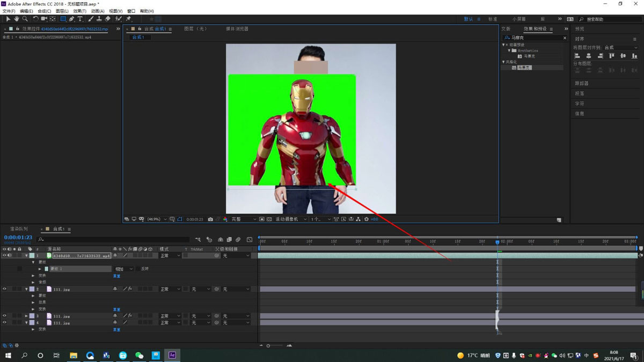Open the 相加 mask mode dropdown
Viewport: 644px width, 362px height.
(123, 269)
